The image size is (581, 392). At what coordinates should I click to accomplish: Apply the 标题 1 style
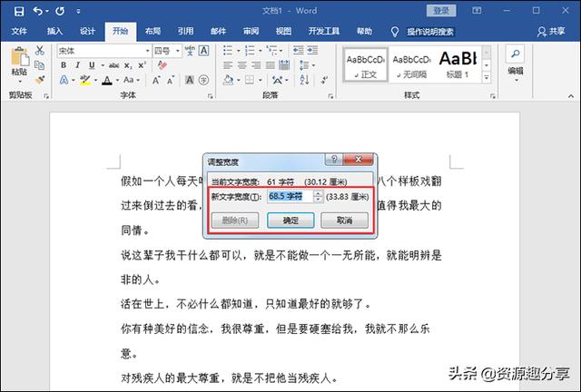tap(458, 64)
